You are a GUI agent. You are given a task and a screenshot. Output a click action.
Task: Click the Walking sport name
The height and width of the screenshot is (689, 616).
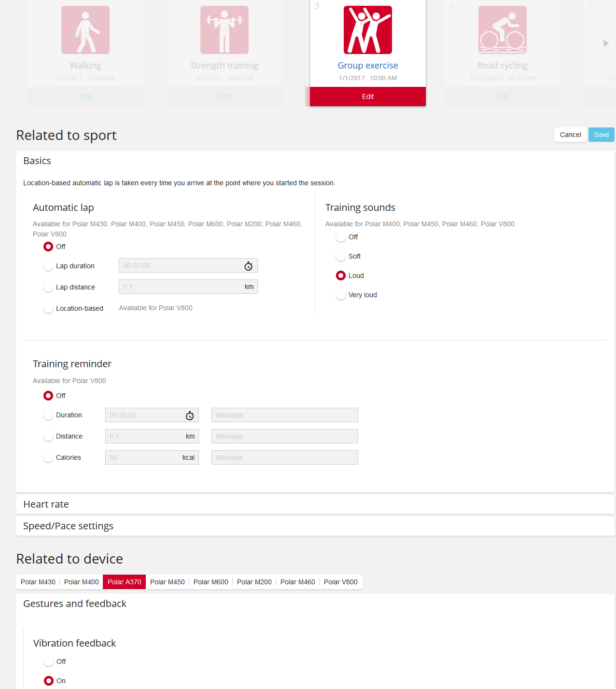click(x=85, y=65)
